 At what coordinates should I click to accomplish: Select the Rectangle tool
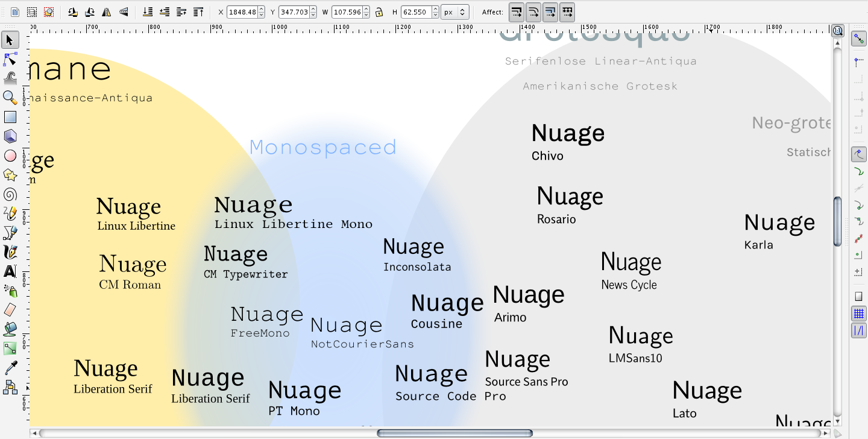[10, 117]
